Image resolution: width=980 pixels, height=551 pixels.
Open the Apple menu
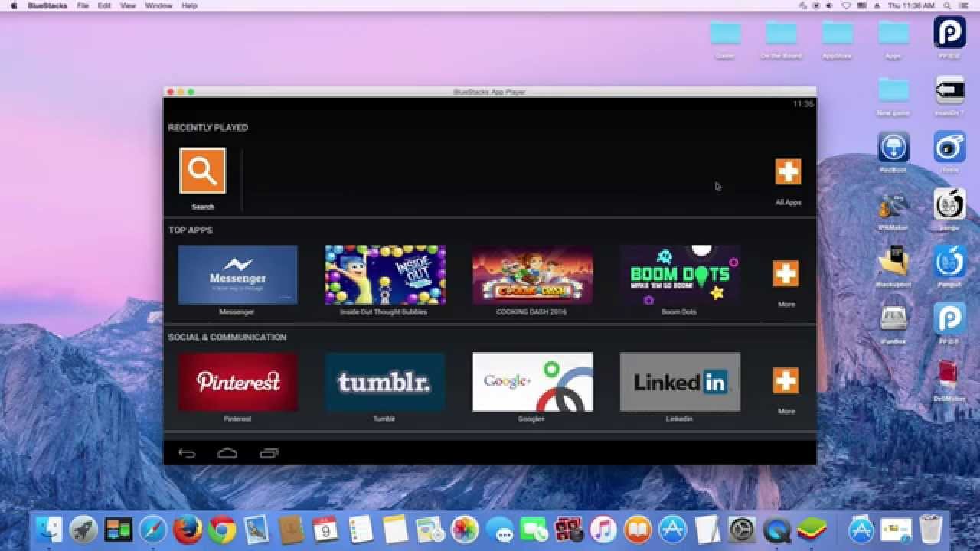[13, 5]
